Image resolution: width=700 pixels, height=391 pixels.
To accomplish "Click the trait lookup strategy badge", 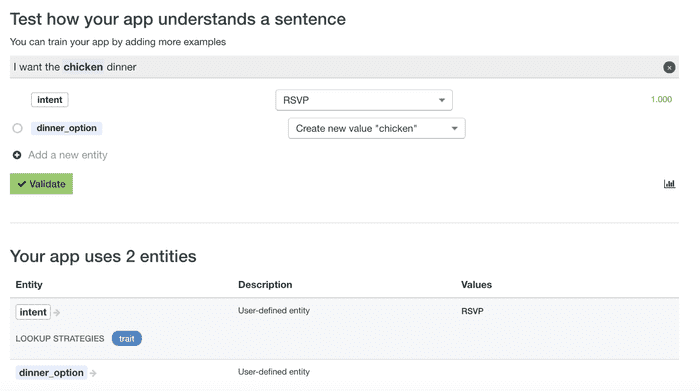I will pyautogui.click(x=127, y=339).
